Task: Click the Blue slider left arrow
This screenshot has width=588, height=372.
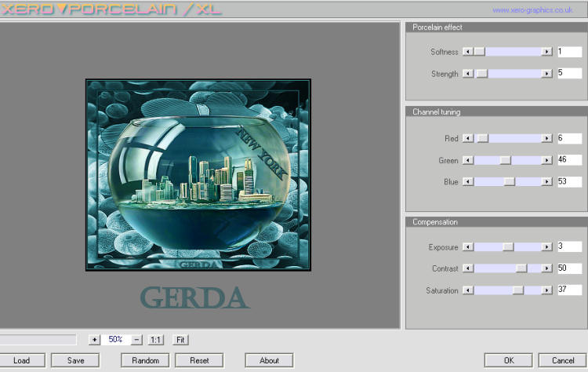Action: [467, 181]
